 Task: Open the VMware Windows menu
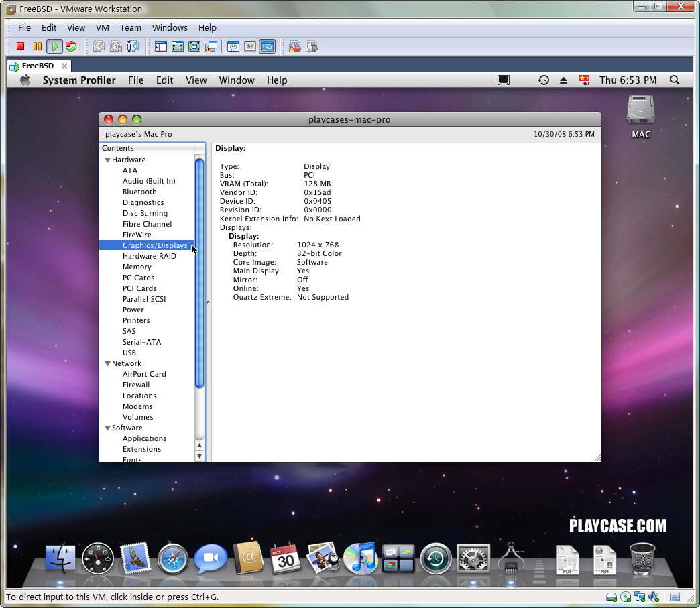point(170,27)
